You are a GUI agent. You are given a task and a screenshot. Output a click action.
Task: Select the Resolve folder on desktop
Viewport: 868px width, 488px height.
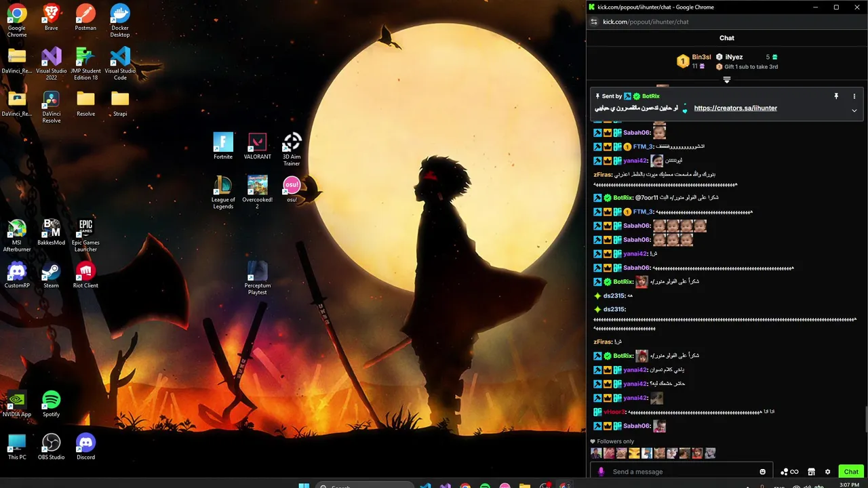85,103
